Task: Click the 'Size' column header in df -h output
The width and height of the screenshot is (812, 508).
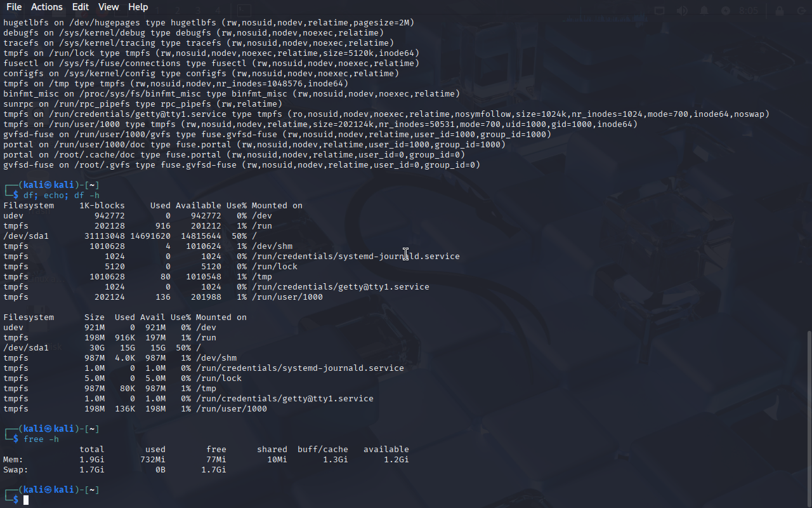Action: 95,317
